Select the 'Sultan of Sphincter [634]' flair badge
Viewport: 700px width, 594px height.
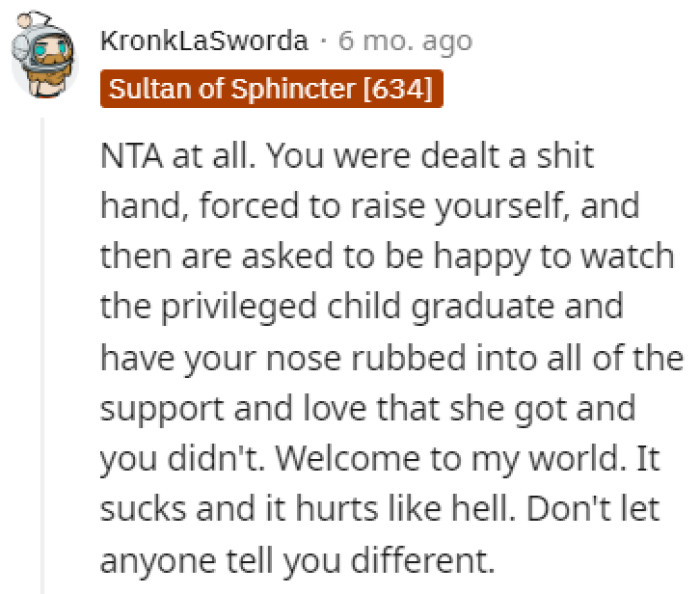coord(271,89)
